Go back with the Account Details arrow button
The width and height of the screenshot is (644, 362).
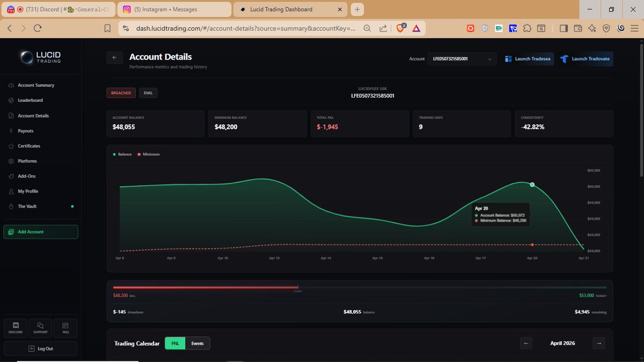pos(115,57)
